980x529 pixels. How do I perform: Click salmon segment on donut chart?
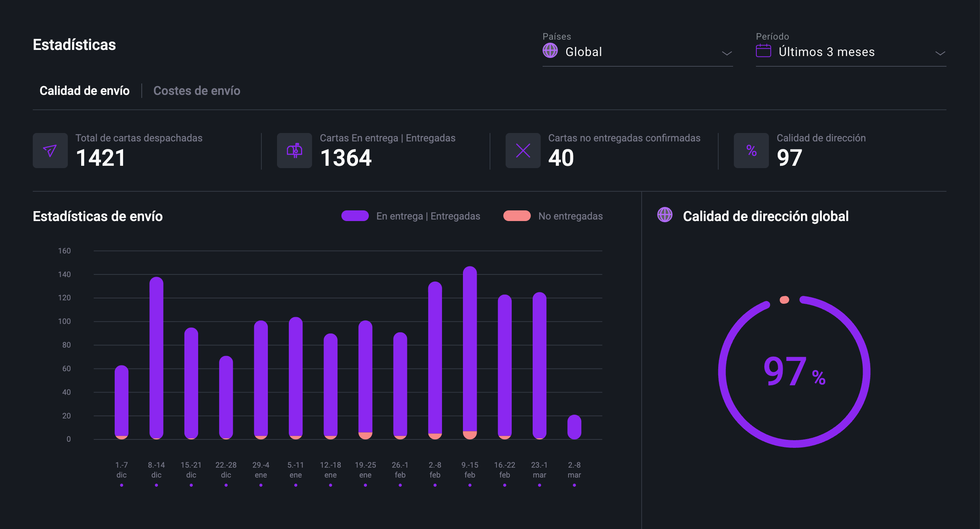click(784, 300)
